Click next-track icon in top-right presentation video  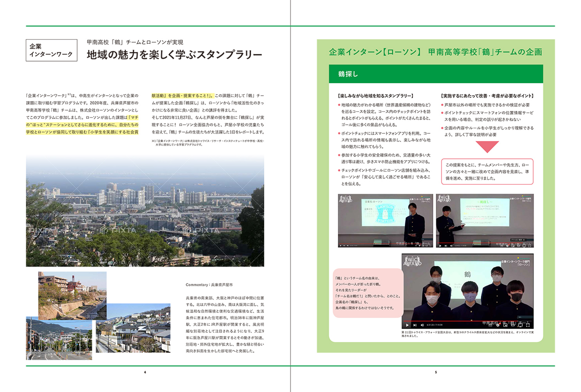pyautogui.click(x=446, y=246)
